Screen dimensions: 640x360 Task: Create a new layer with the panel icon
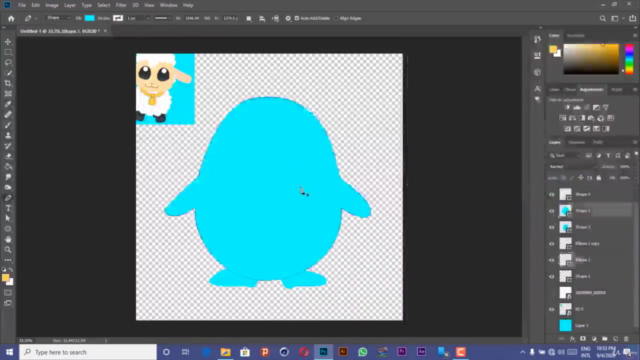click(616, 339)
